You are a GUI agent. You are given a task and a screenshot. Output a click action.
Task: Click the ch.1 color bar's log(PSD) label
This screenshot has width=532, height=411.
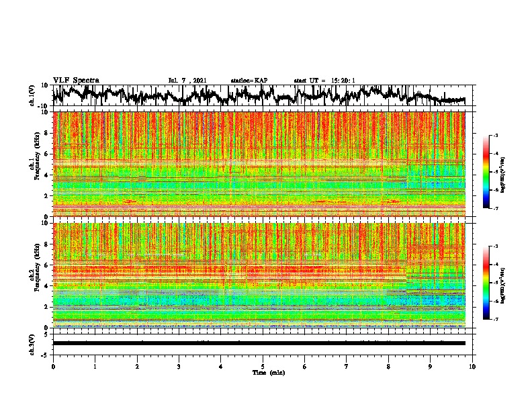(x=502, y=175)
